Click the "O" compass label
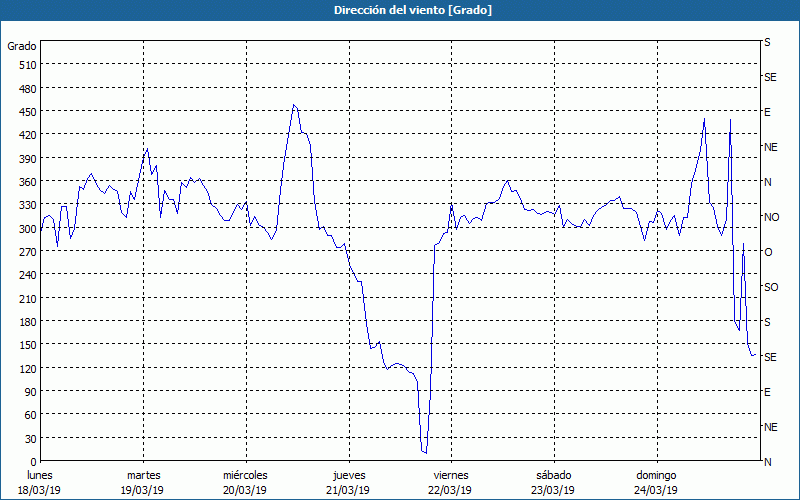Viewport: 800px width, 500px height. (x=768, y=252)
